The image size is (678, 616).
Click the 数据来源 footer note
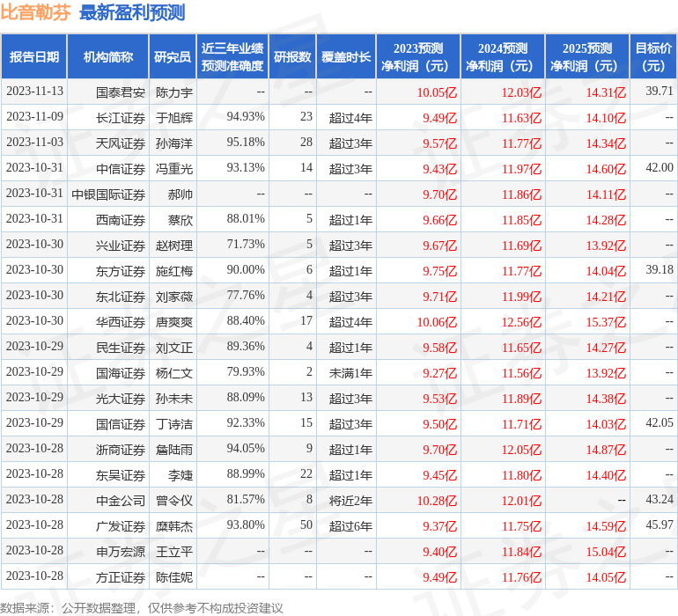tap(142, 608)
